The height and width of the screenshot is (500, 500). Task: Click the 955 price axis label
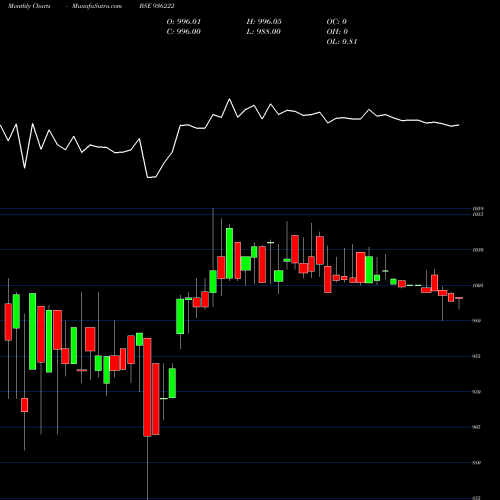coord(476,356)
